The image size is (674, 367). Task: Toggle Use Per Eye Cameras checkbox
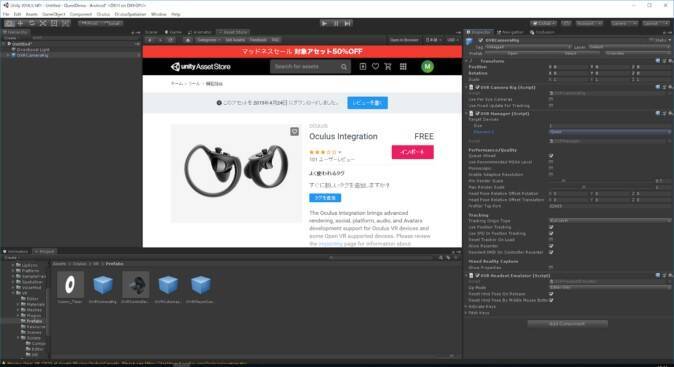pos(551,99)
